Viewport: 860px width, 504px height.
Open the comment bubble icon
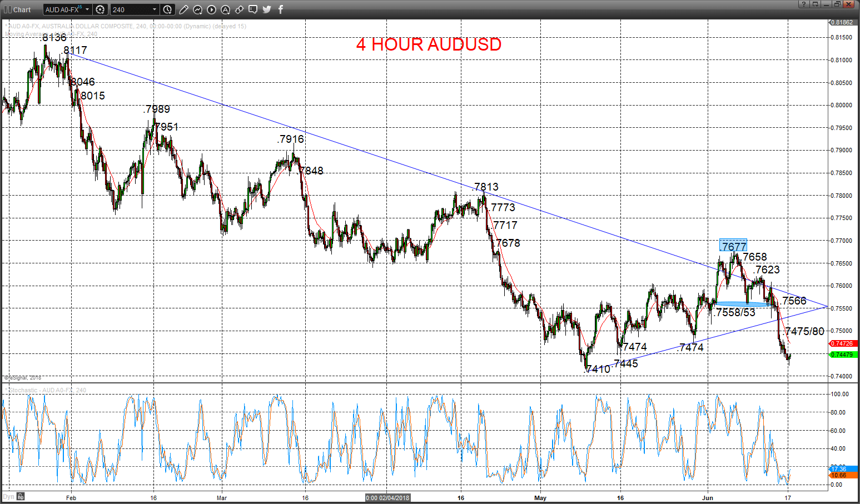253,9
